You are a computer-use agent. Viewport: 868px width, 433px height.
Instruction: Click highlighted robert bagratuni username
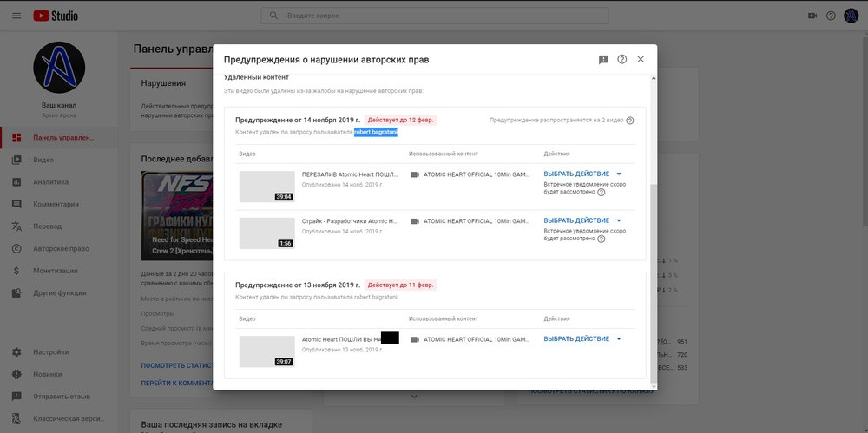(376, 133)
